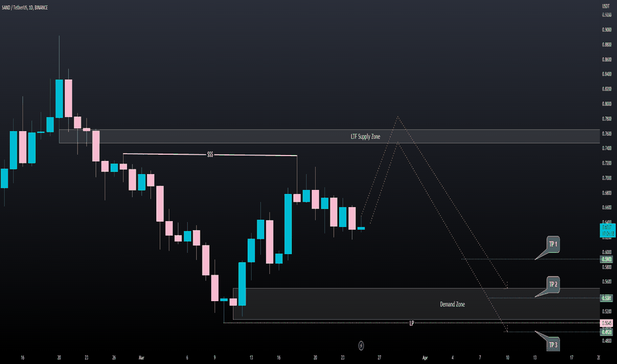Click 0.5600 on the price axis
Screen dimensions: 617x364
606,281
